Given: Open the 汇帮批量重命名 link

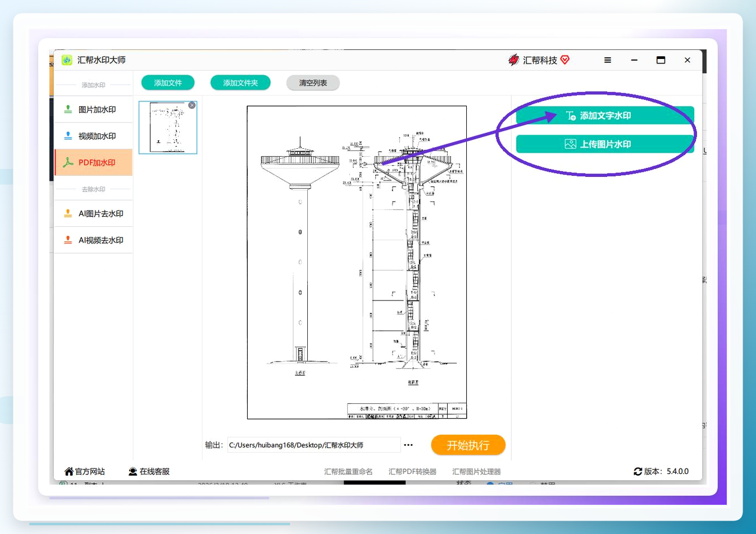Looking at the screenshot, I should [x=348, y=472].
